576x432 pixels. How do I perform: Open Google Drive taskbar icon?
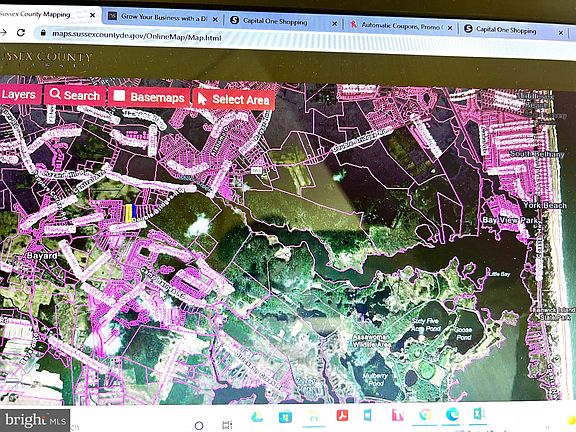pyautogui.click(x=257, y=417)
